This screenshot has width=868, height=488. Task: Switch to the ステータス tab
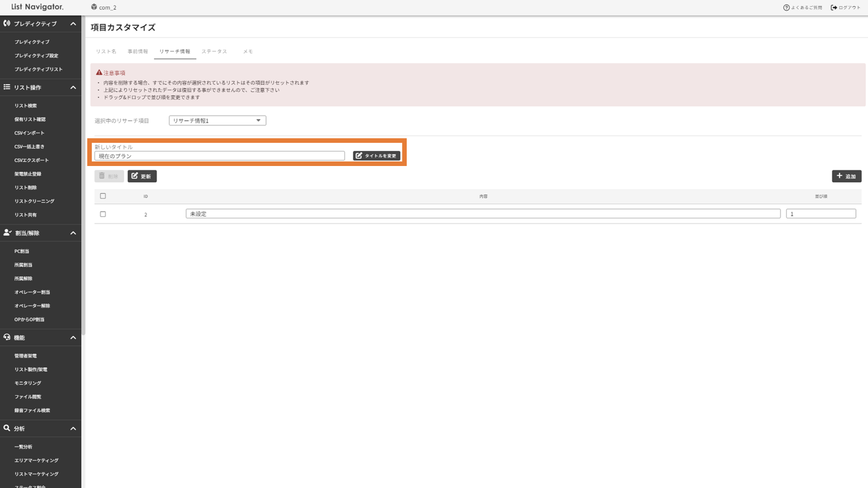pos(214,51)
